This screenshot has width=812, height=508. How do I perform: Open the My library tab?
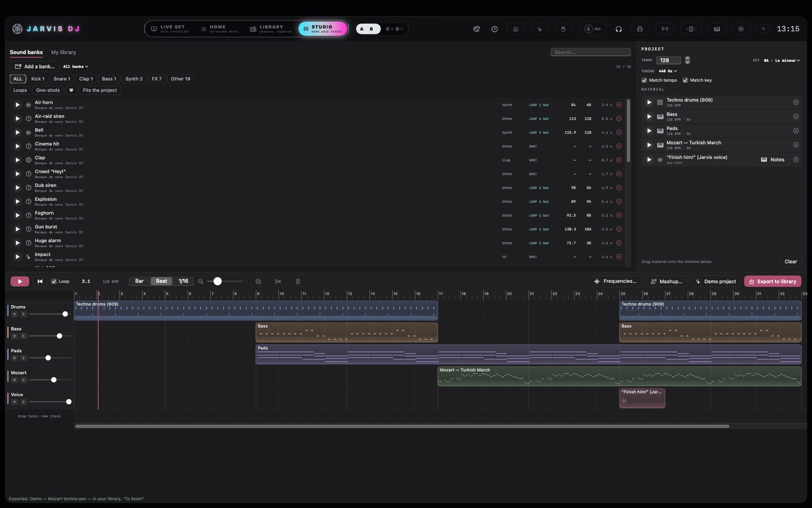click(64, 52)
